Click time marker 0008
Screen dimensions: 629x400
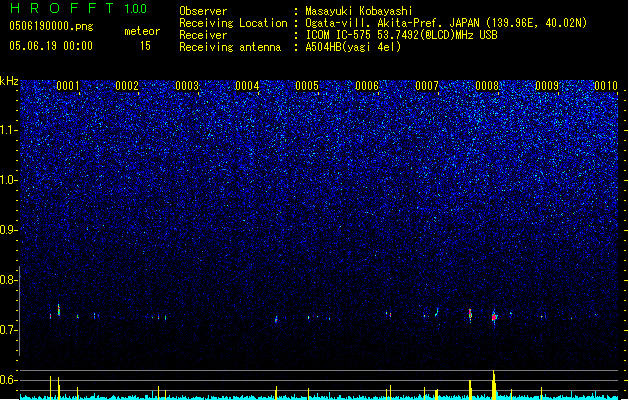(487, 86)
